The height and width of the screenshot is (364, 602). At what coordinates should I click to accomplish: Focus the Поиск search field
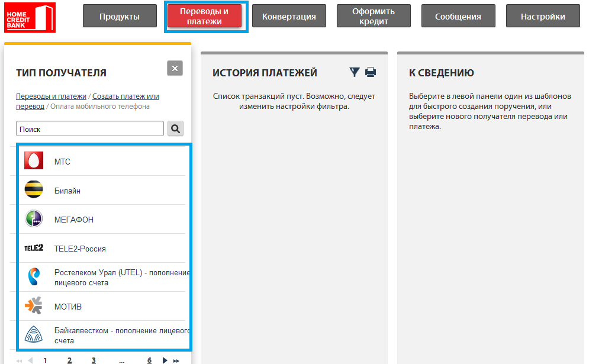90,128
